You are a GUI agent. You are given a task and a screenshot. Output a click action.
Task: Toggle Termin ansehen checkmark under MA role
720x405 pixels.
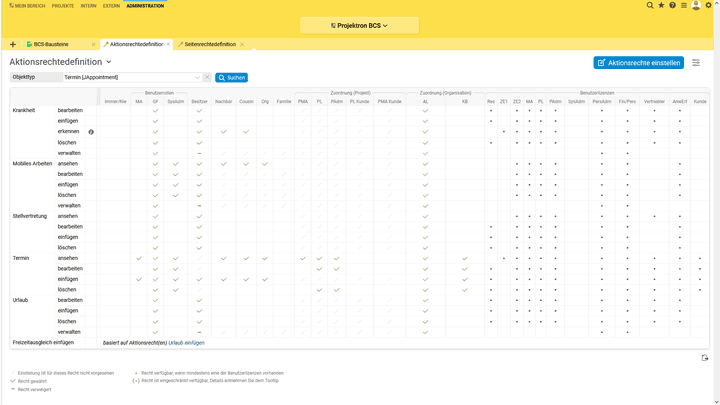point(139,258)
